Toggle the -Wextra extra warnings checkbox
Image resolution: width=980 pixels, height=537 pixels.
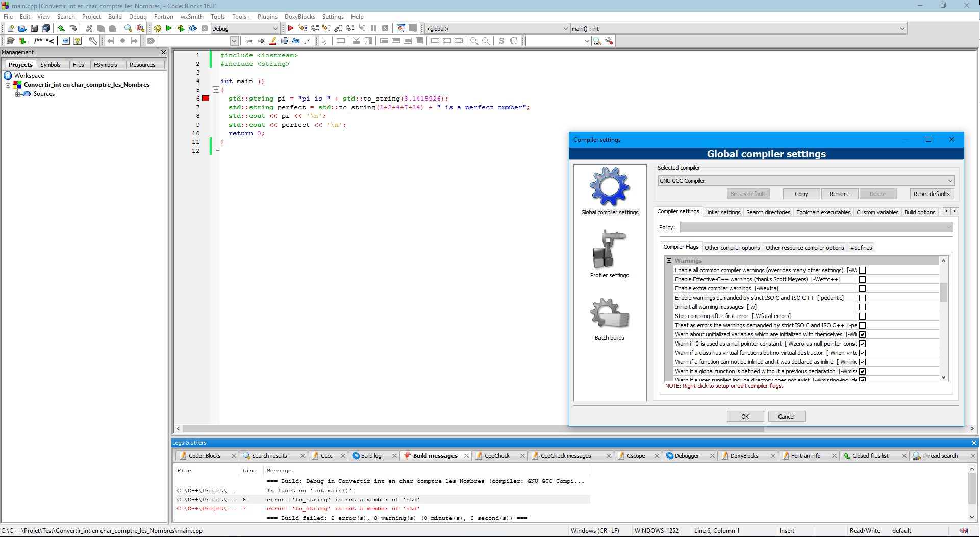862,289
